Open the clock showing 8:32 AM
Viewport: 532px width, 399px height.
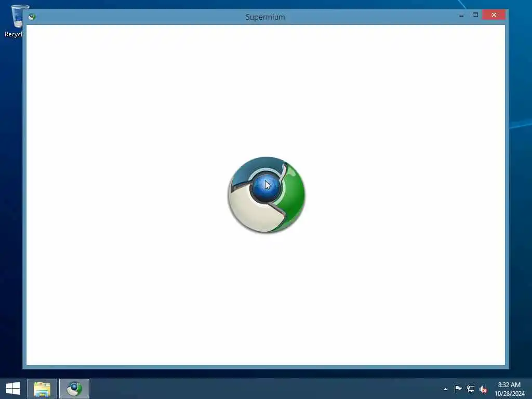tap(509, 389)
